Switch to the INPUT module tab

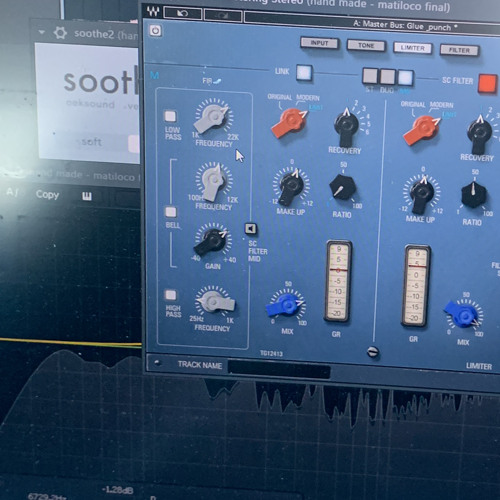tap(319, 43)
